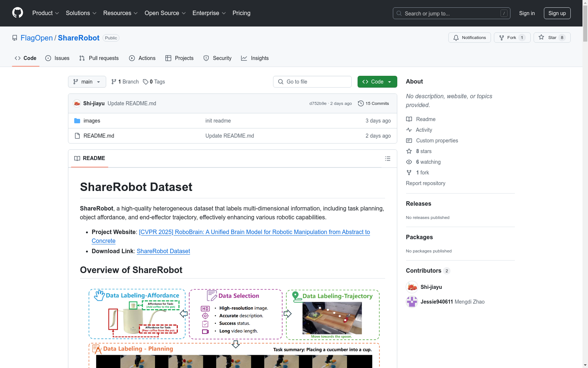
Task: Open the Projects tab
Action: [x=179, y=58]
